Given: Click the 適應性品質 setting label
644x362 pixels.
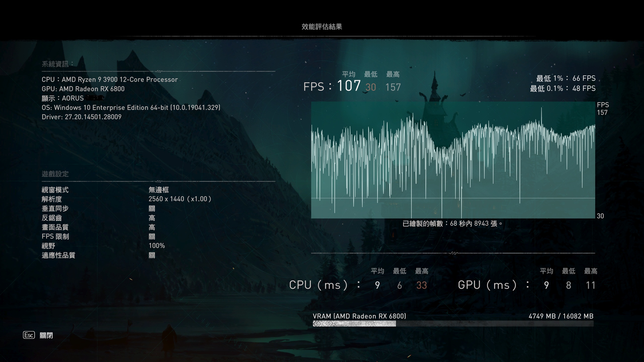Looking at the screenshot, I should pos(58,255).
